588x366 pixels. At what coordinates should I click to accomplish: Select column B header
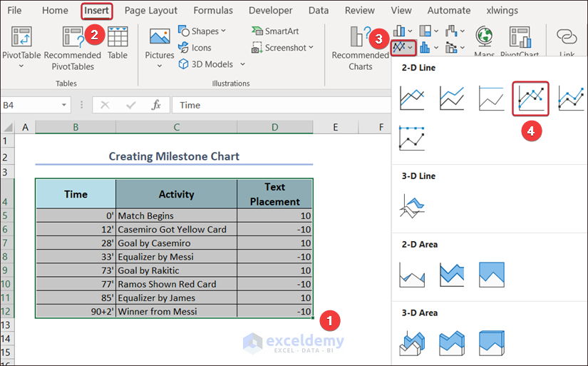point(76,127)
